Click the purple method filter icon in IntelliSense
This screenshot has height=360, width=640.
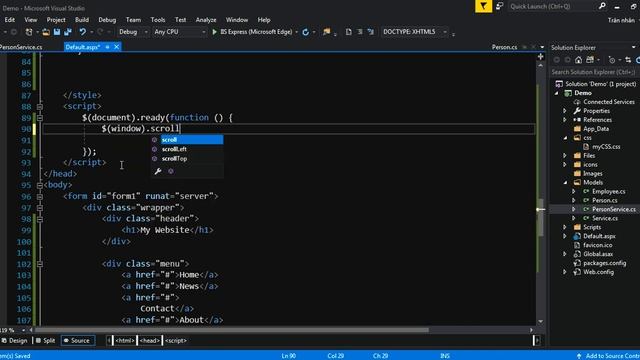pyautogui.click(x=171, y=171)
